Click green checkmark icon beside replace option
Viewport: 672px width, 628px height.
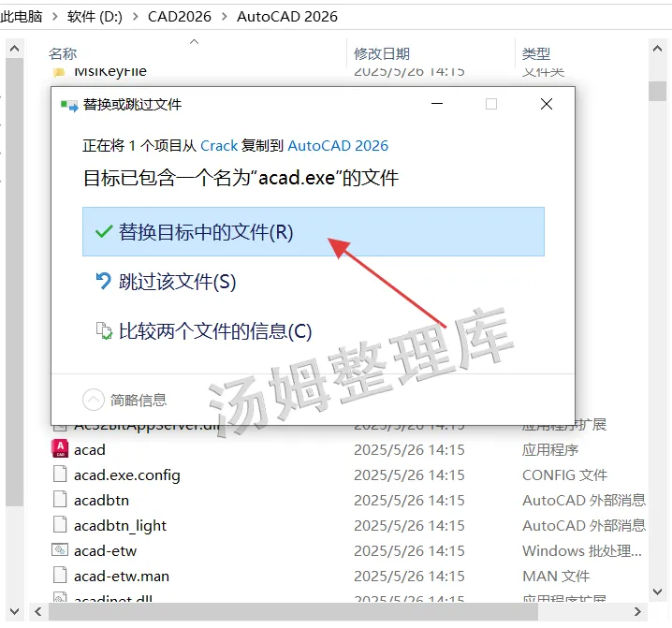point(104,231)
